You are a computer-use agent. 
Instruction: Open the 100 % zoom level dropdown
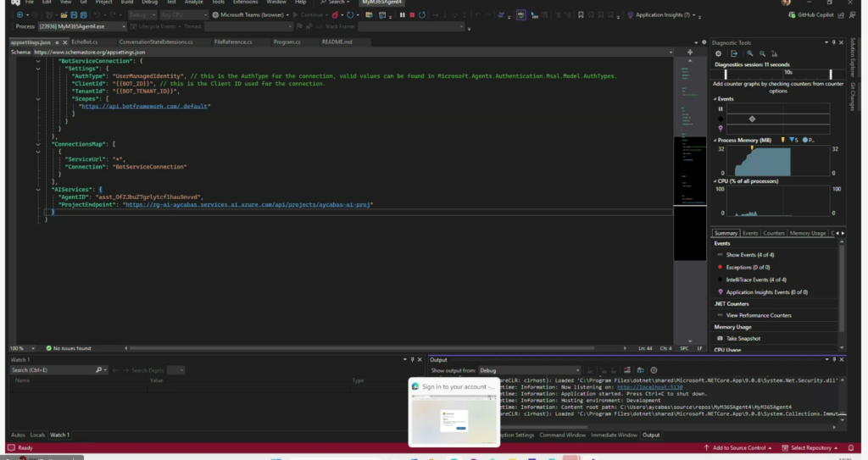point(23,348)
